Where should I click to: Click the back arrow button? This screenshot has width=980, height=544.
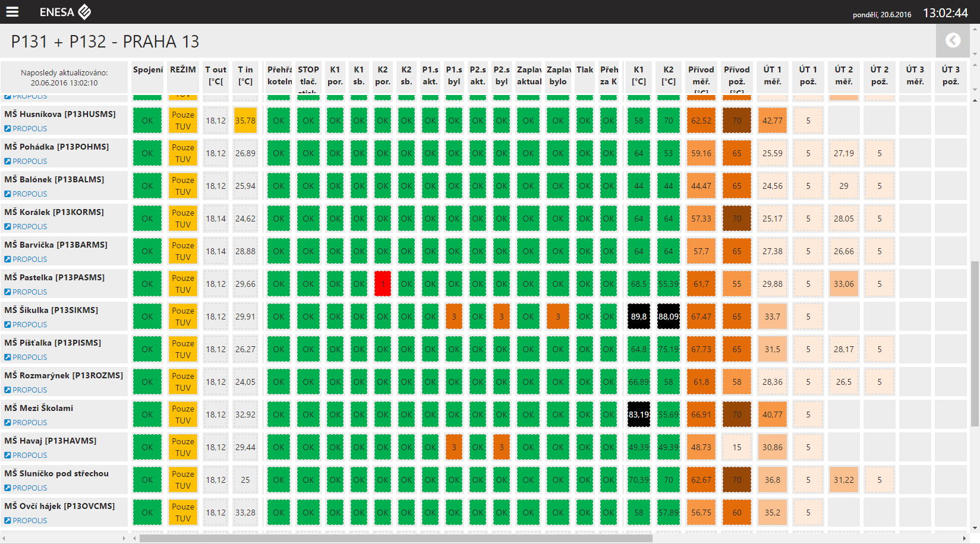click(953, 40)
